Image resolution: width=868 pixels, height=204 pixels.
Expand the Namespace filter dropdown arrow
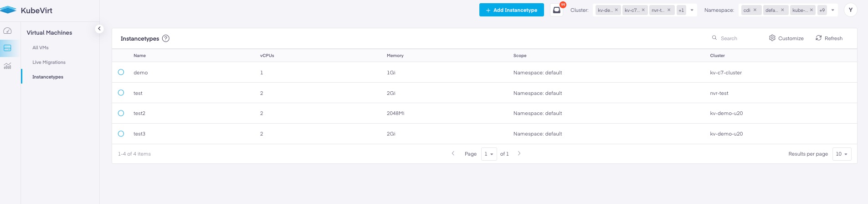click(833, 10)
